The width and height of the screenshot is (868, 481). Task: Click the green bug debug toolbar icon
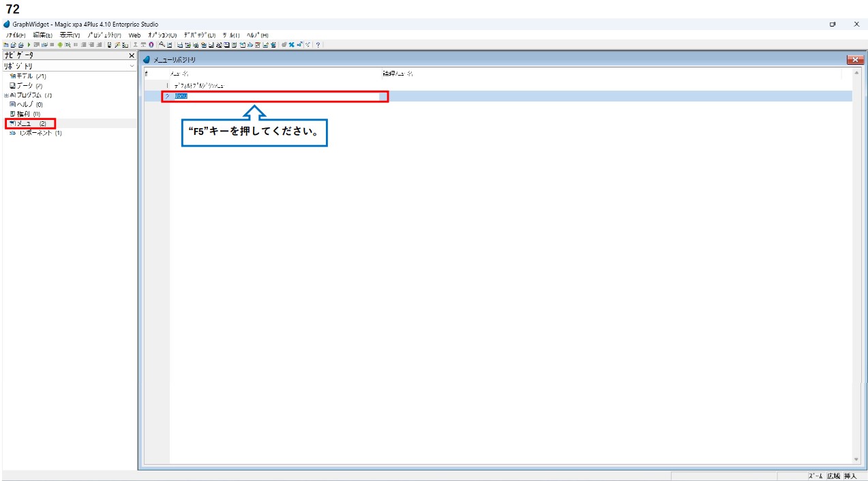60,45
